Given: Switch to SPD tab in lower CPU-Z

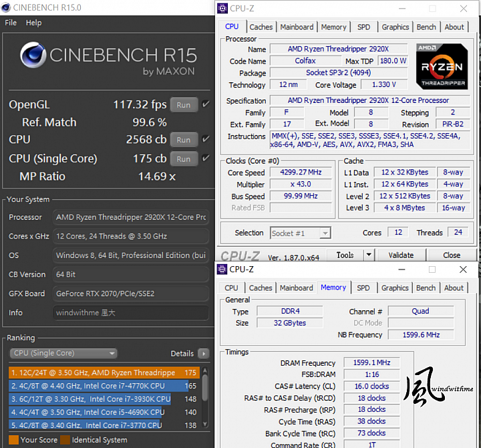Looking at the screenshot, I should click(x=363, y=288).
